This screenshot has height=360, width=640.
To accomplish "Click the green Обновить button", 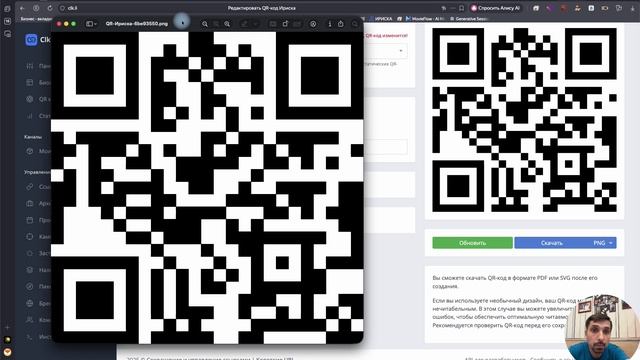I will point(472,243).
